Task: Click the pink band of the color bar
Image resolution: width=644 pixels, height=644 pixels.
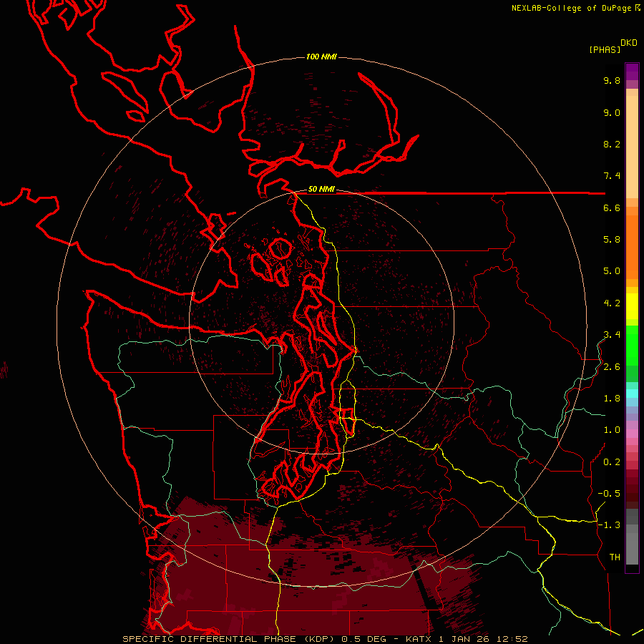Action: [632, 434]
